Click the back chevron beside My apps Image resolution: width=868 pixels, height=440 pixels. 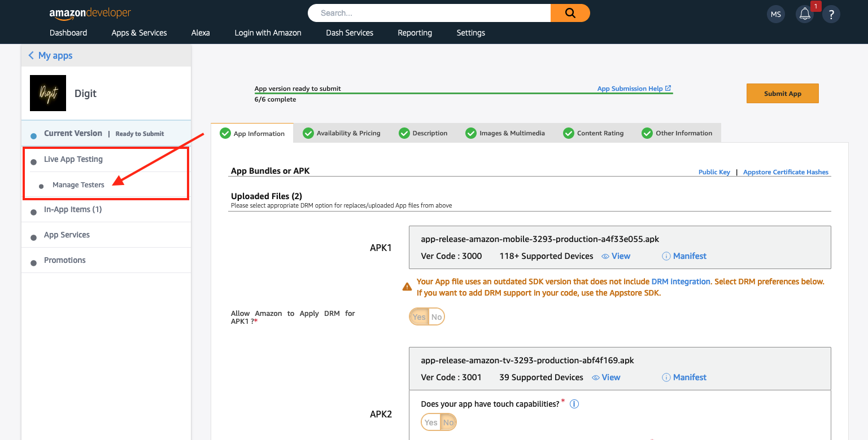pyautogui.click(x=31, y=55)
